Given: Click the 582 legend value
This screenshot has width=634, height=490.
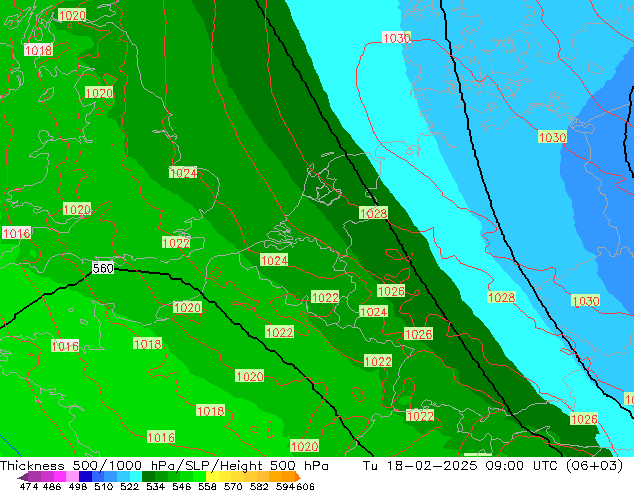Looking at the screenshot, I should pos(259,486).
